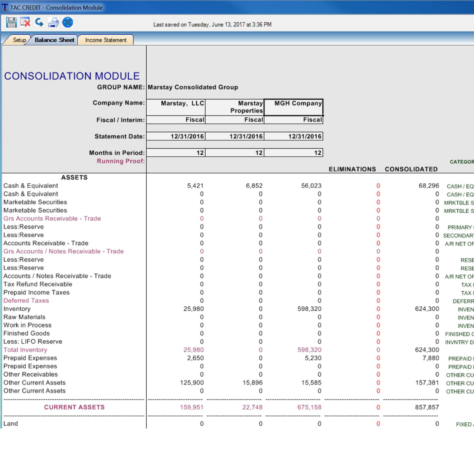Select the Marstay, LLC company name cell
The image size is (474, 476).
pyautogui.click(x=176, y=107)
